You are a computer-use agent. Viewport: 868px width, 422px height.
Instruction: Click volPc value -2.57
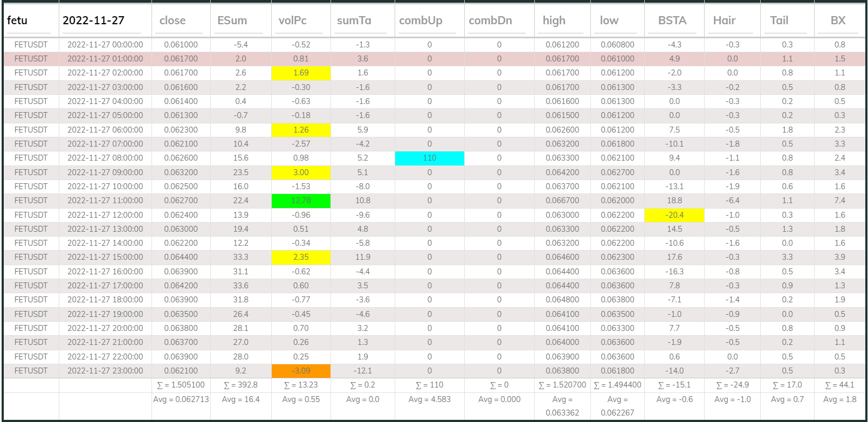(301, 144)
